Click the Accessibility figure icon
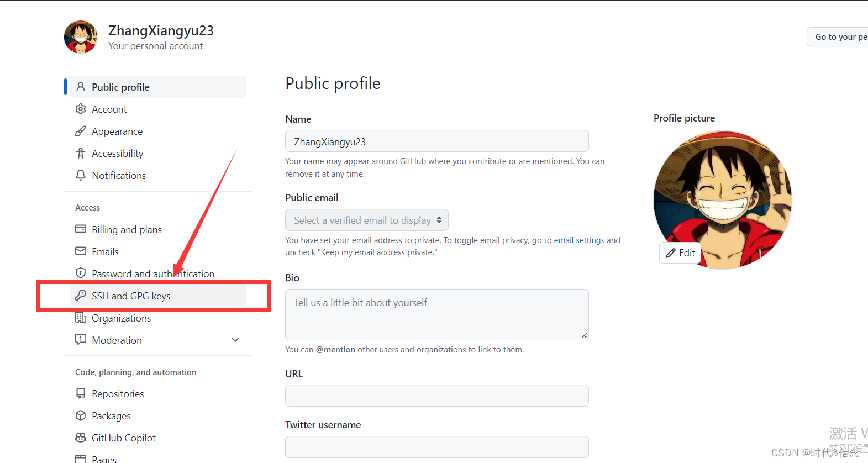This screenshot has height=463, width=868. coord(81,153)
